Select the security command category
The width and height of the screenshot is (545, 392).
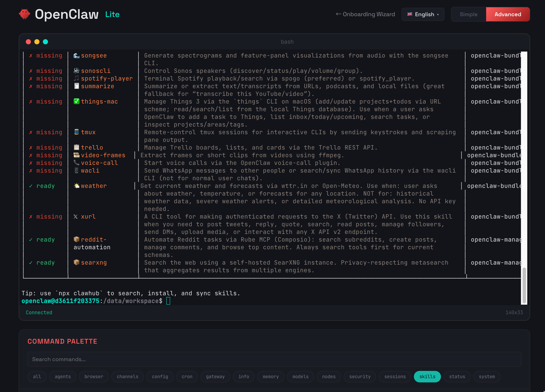[x=359, y=376]
